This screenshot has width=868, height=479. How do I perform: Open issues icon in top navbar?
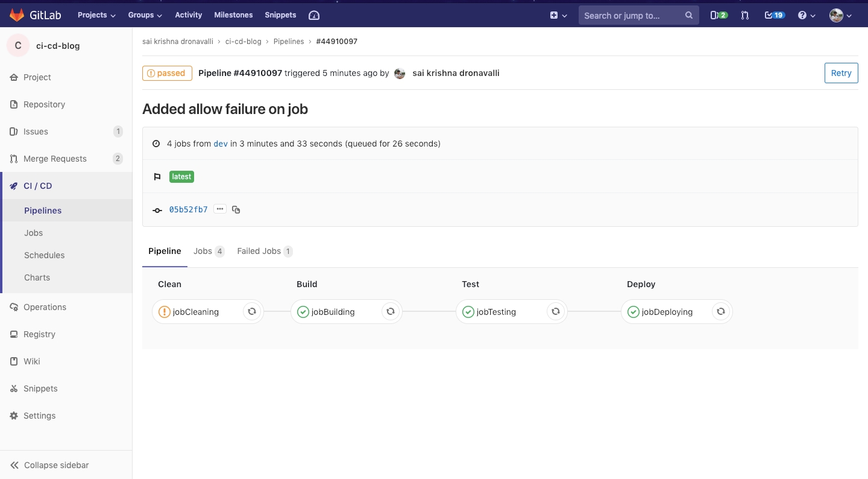pos(719,15)
